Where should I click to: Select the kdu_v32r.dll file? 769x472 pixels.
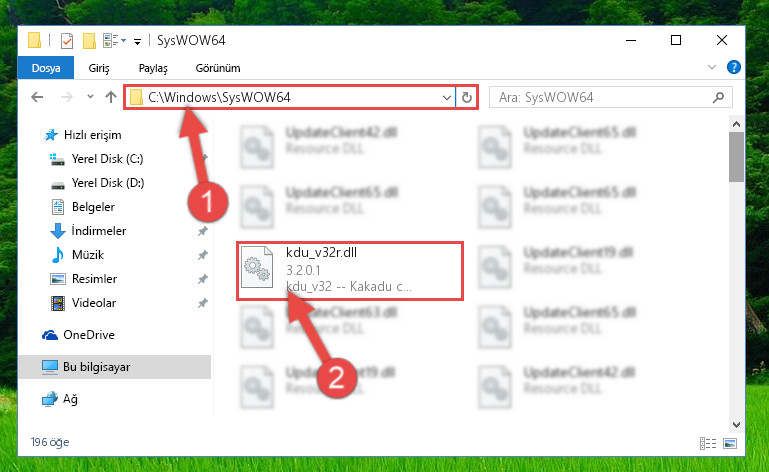point(350,270)
